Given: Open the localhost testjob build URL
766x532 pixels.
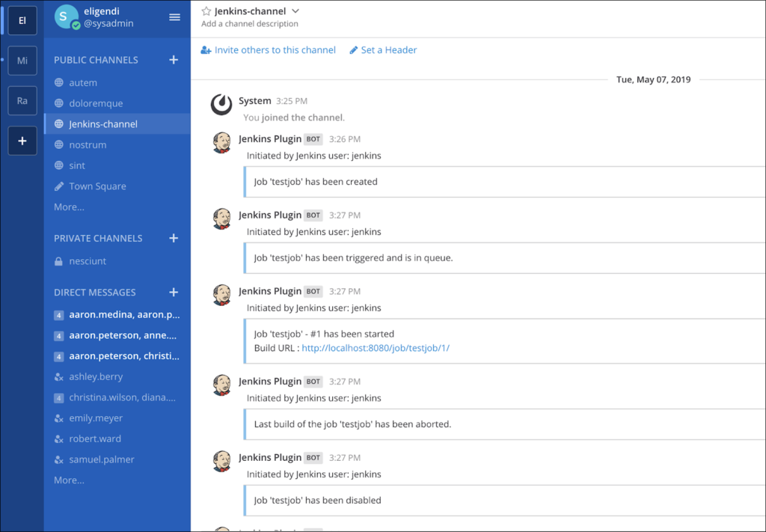Looking at the screenshot, I should pos(376,348).
